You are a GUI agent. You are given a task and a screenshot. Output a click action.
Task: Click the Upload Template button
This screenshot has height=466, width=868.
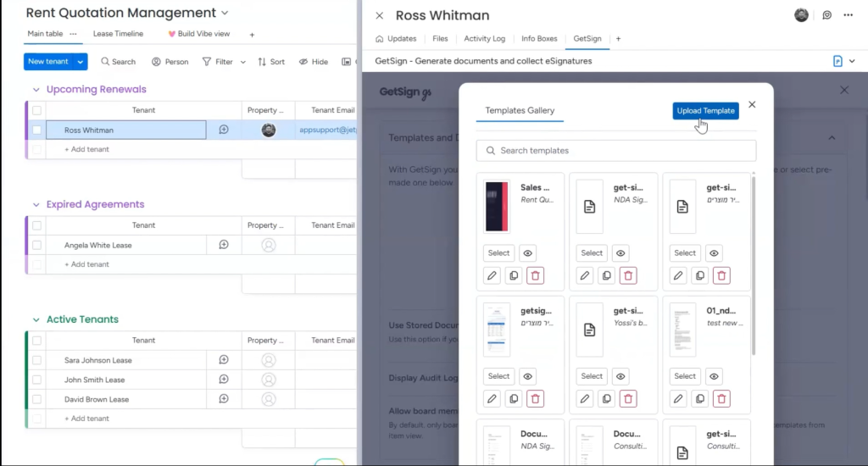click(x=706, y=111)
